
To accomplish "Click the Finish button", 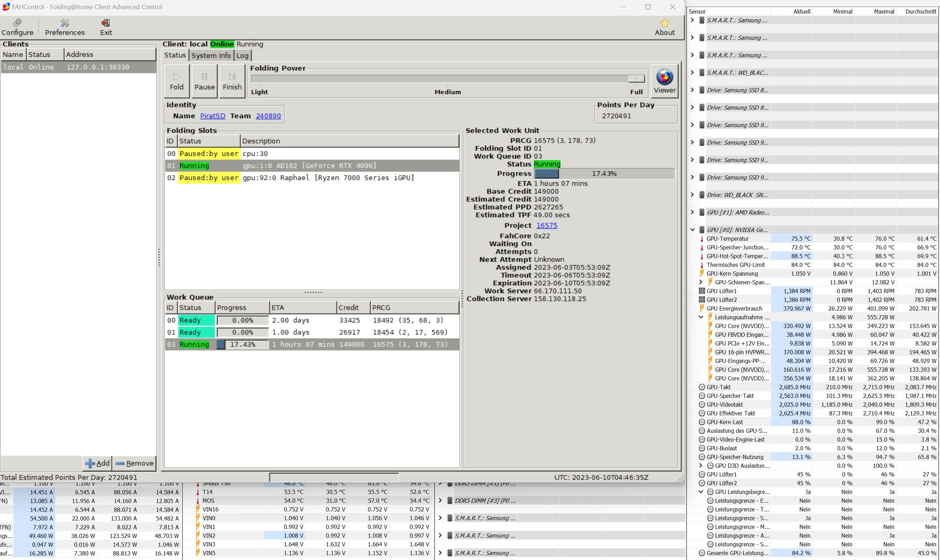I will pyautogui.click(x=232, y=81).
